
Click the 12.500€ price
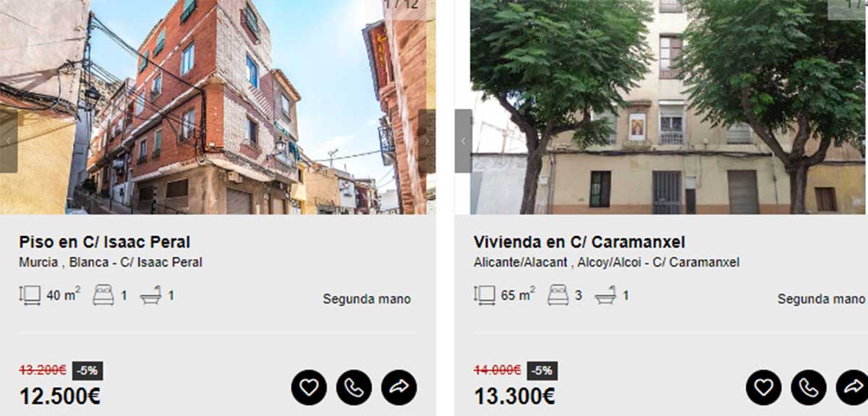point(60,396)
